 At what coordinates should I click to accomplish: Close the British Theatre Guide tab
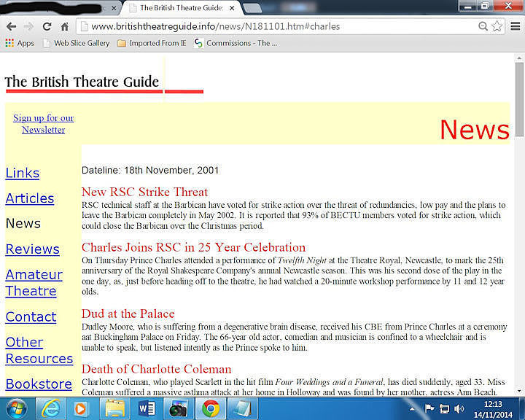232,8
